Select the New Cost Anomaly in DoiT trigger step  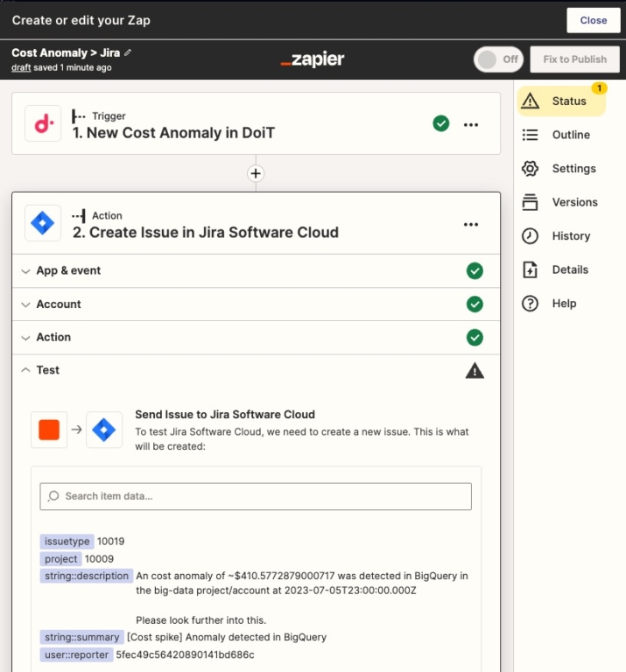tap(256, 123)
